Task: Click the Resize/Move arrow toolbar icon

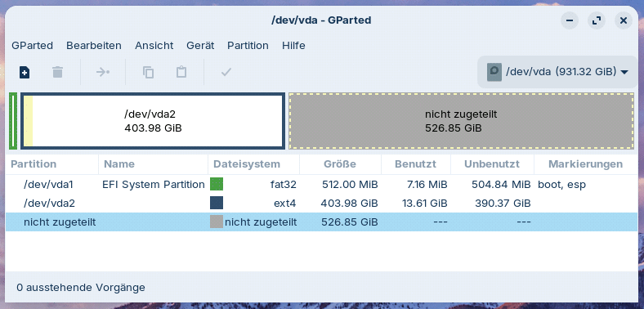Action: click(x=103, y=72)
